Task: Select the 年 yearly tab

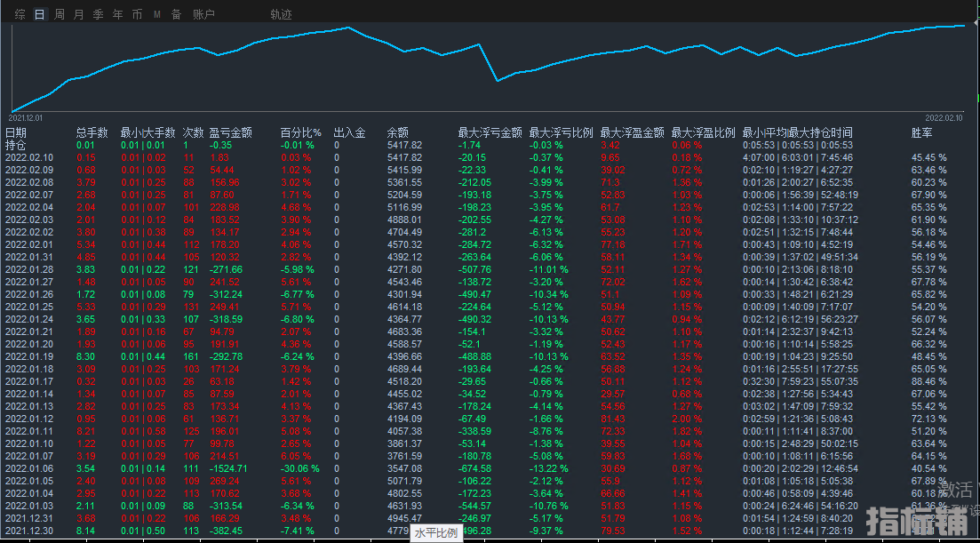Action: click(117, 14)
